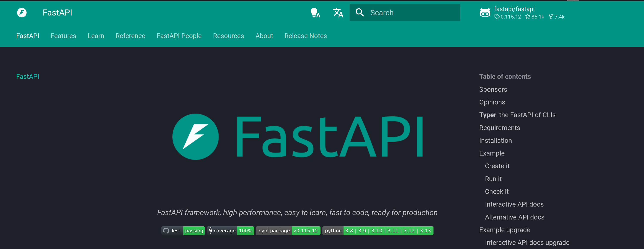Open the Reference tab
Screen dimensions: 644x249
[130, 36]
